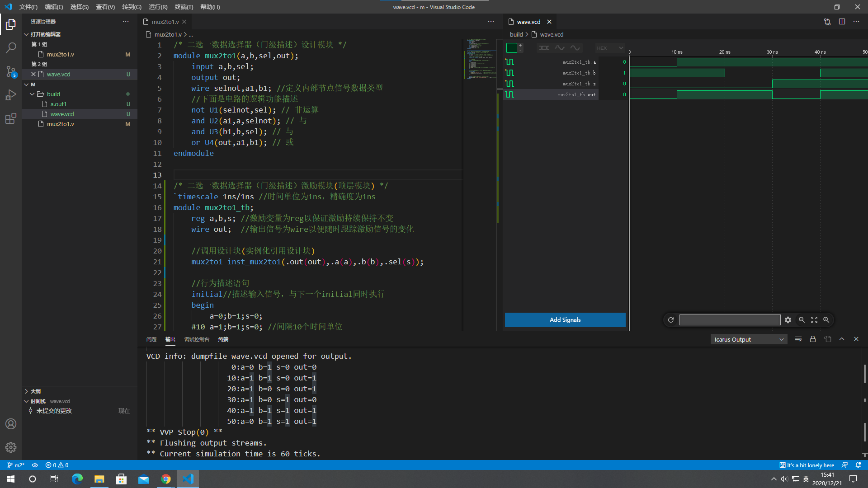Click the waveform search input field
Screen dimensions: 868x488
tap(730, 319)
